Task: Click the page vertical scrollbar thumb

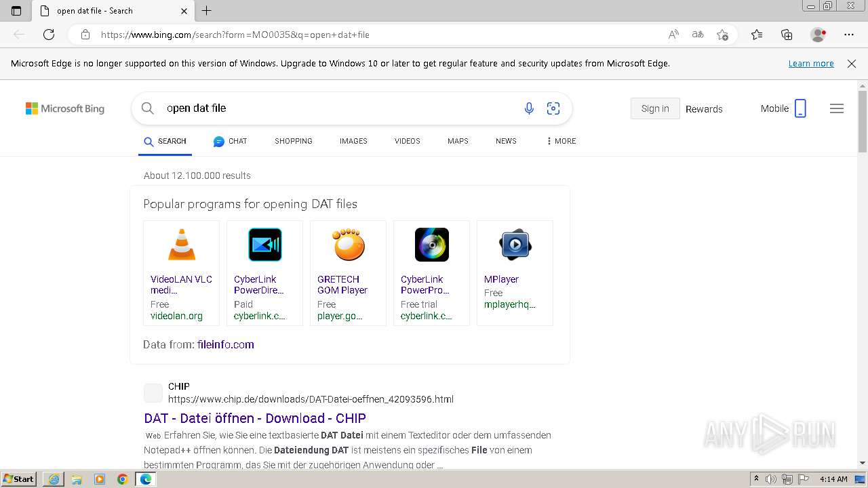Action: 863,121
